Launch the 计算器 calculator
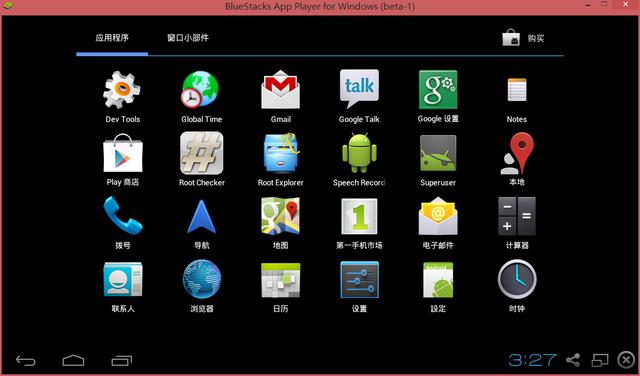This screenshot has width=640, height=376. (x=517, y=216)
